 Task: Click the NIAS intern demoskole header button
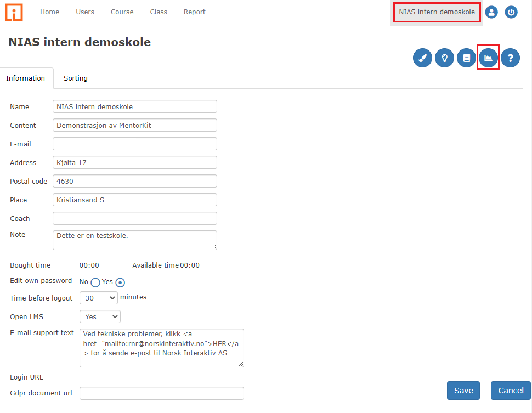(x=437, y=12)
